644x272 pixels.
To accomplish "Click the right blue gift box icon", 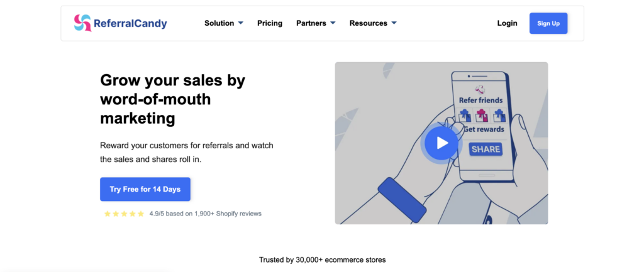I will [499, 116].
